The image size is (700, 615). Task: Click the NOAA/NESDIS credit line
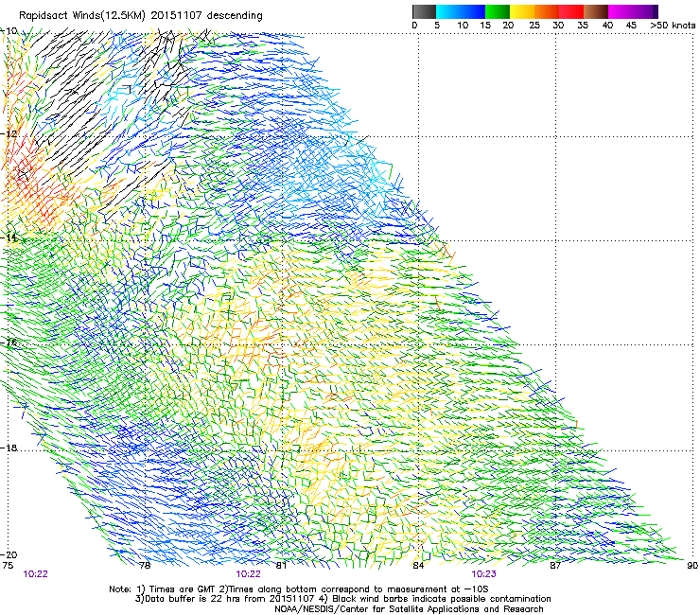[x=409, y=609]
